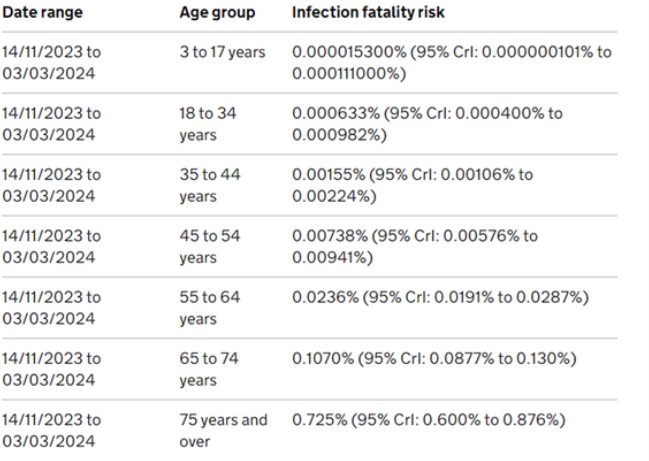This screenshot has height=461, width=649.
Task: Click the "Date range" column header
Action: (x=42, y=13)
